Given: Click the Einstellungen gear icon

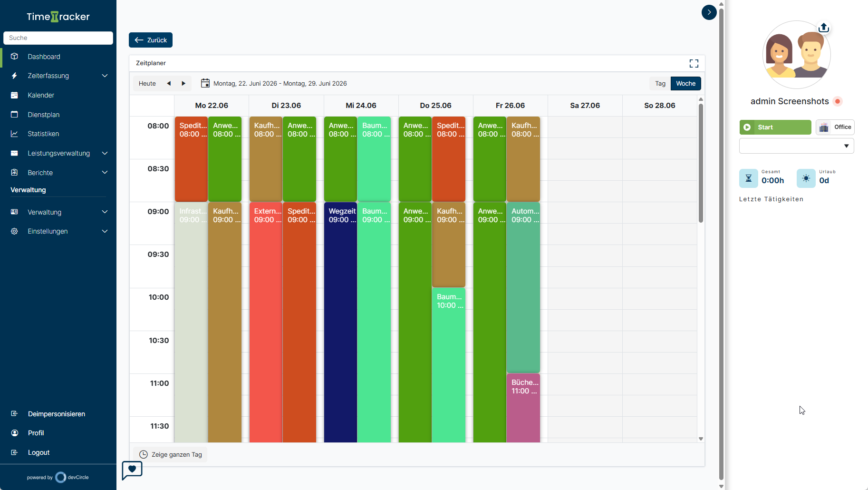Looking at the screenshot, I should pyautogui.click(x=14, y=231).
